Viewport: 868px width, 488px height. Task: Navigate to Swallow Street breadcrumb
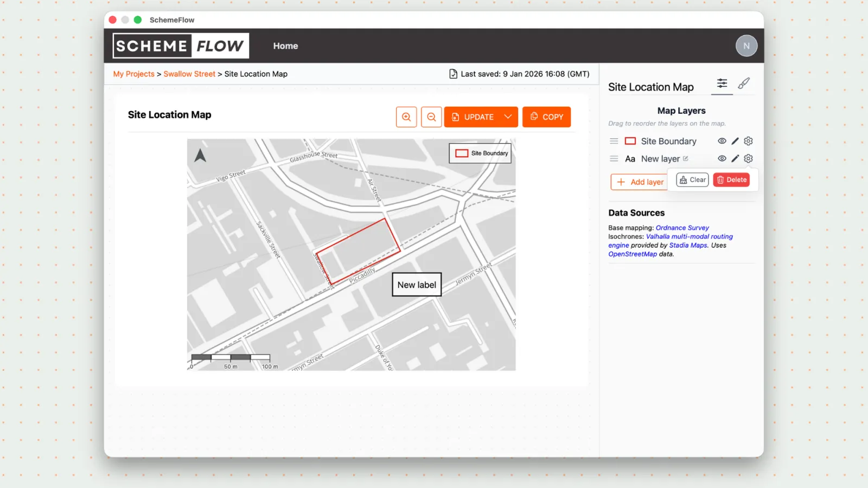pyautogui.click(x=189, y=74)
